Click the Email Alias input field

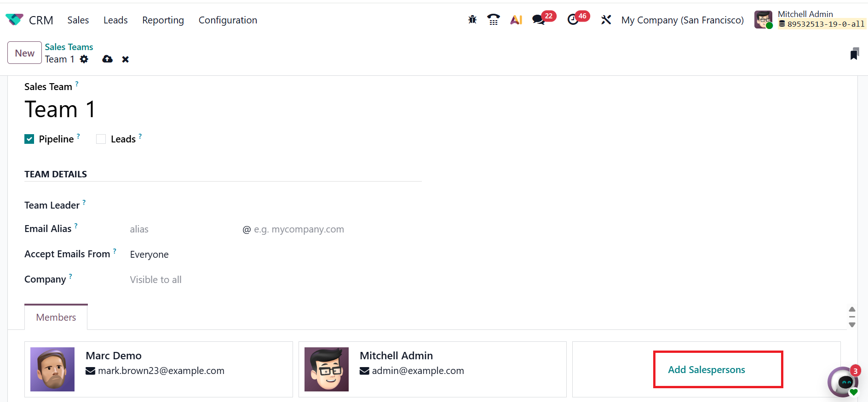pyautogui.click(x=184, y=229)
